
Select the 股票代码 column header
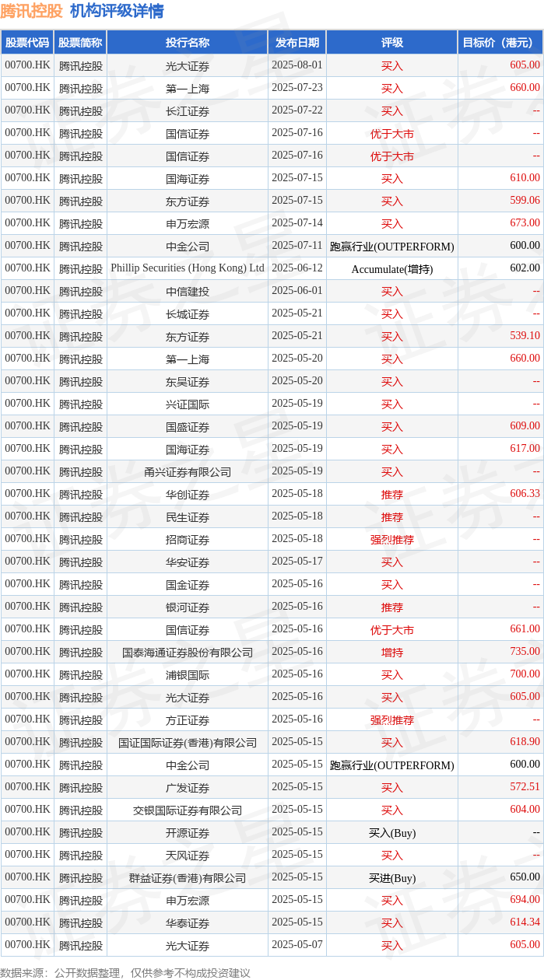click(x=27, y=43)
